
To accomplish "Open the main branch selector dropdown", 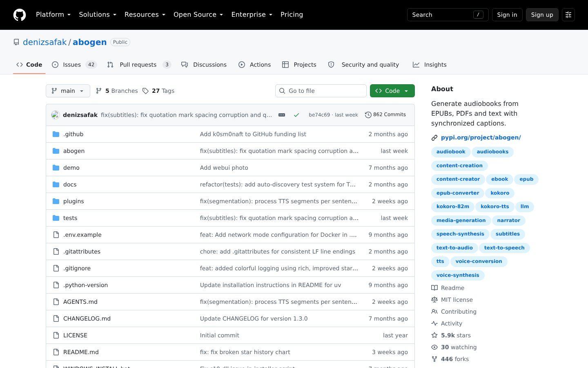I will pyautogui.click(x=68, y=91).
